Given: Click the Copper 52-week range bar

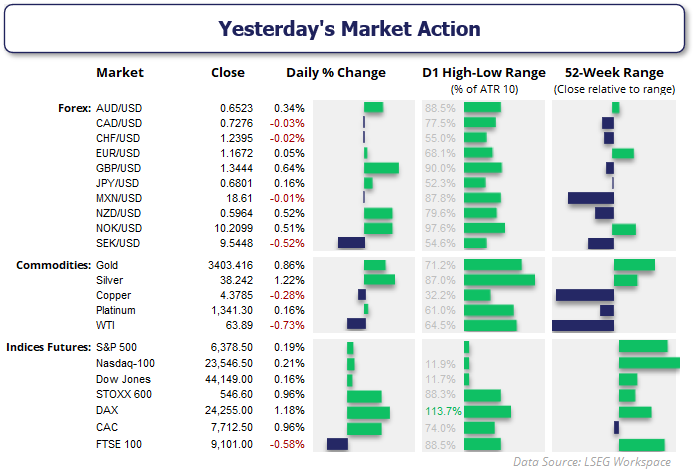Looking at the screenshot, I should click(x=584, y=295).
